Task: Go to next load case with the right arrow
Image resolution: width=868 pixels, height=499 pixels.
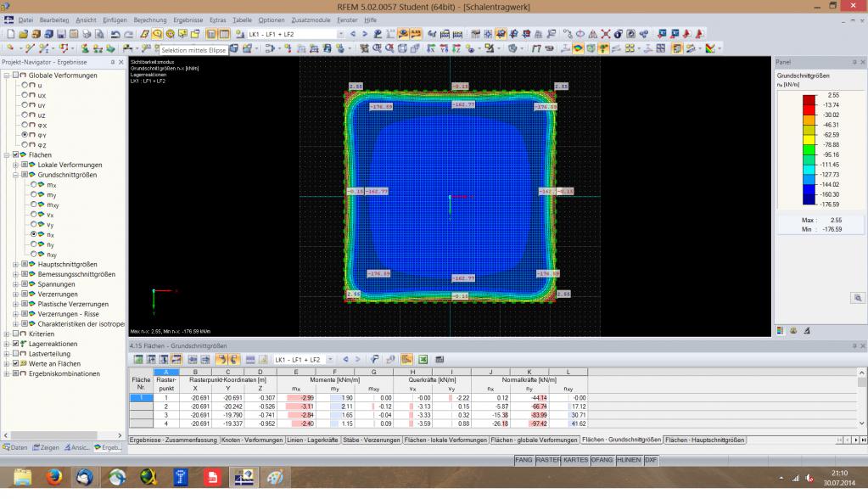Action: click(365, 34)
